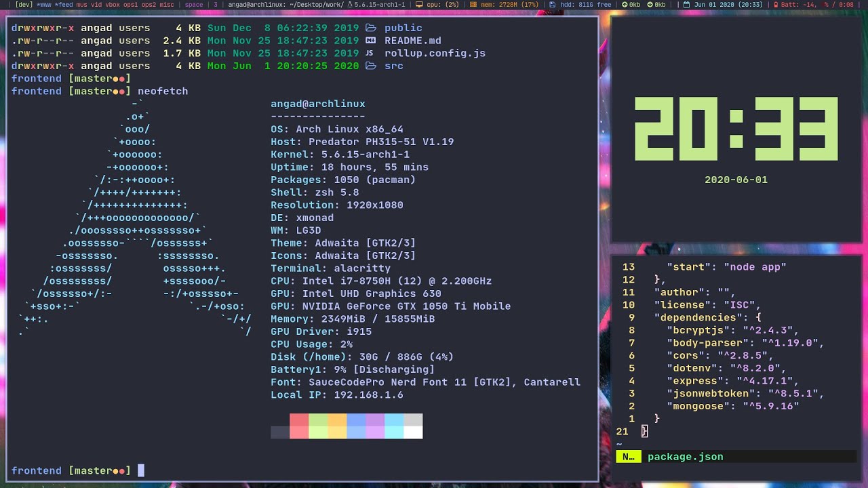Click the network download arrow icon
868x488 pixels.
click(x=650, y=4)
